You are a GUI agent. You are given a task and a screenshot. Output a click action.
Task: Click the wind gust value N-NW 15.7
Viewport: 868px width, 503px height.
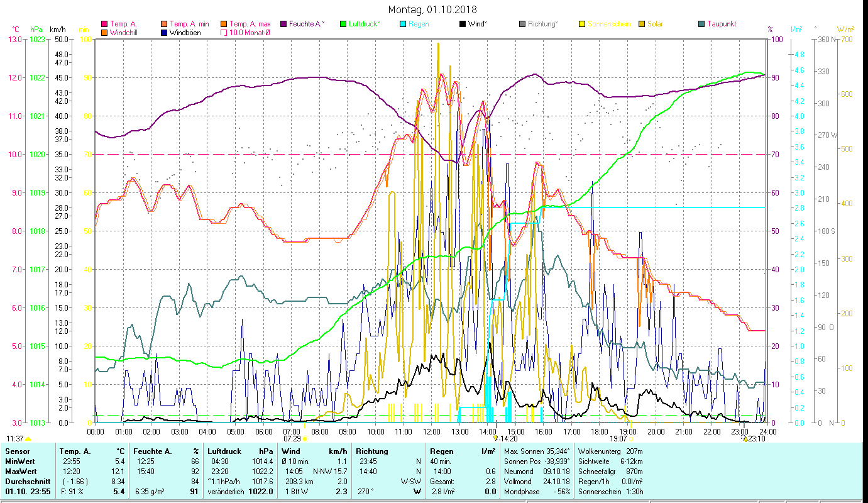tap(330, 471)
